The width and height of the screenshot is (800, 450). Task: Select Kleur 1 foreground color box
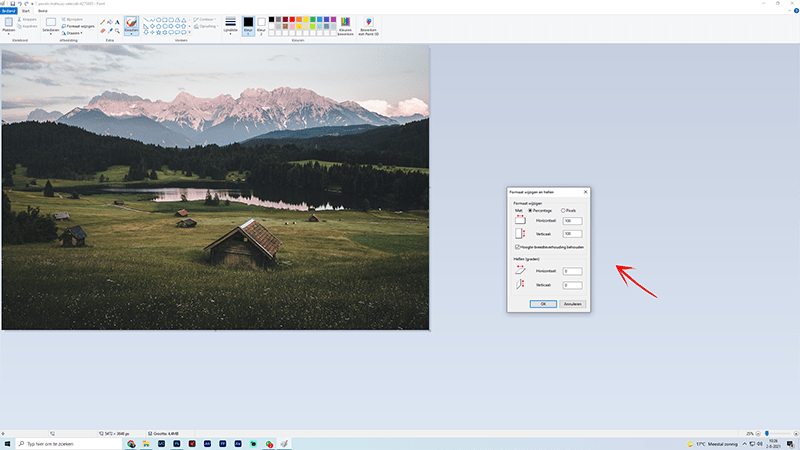click(x=248, y=26)
